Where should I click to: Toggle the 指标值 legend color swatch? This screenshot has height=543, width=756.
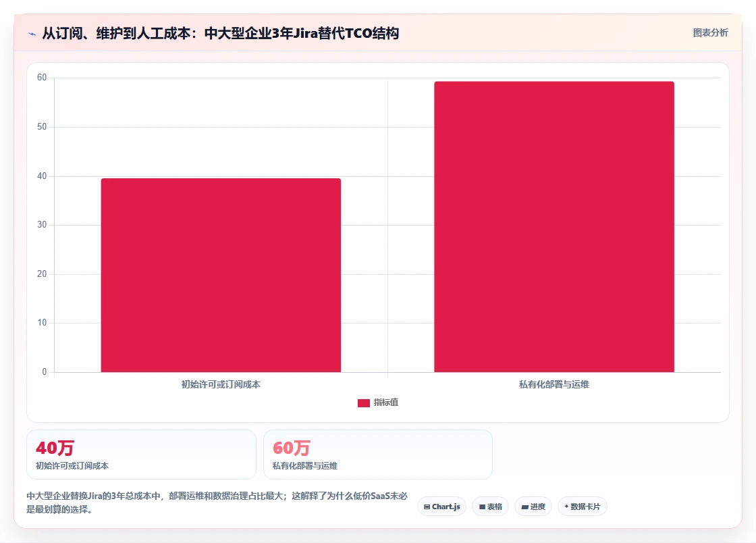click(364, 403)
